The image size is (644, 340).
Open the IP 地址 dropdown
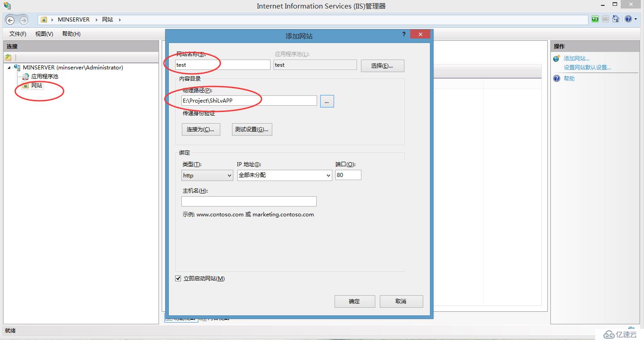[284, 175]
